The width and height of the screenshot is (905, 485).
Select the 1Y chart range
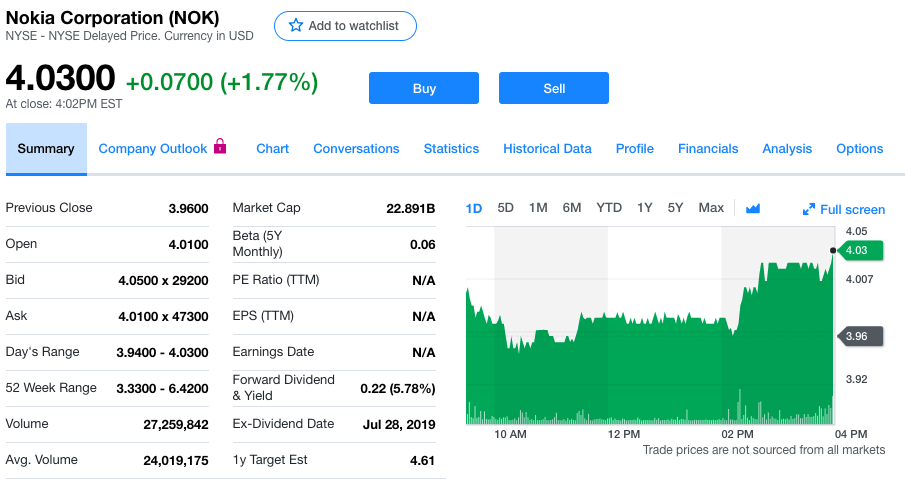(x=645, y=208)
